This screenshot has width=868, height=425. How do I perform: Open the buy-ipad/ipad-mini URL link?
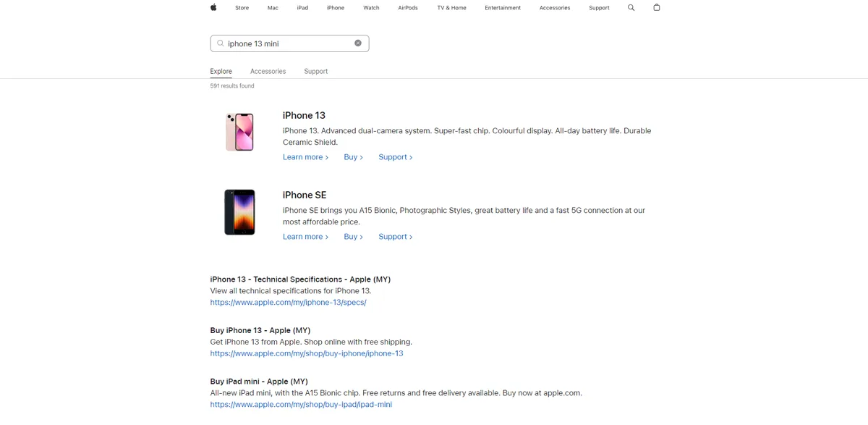pyautogui.click(x=301, y=405)
